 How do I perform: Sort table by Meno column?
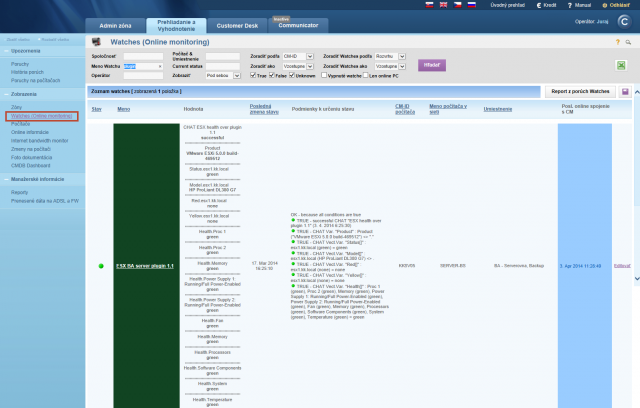tap(124, 109)
